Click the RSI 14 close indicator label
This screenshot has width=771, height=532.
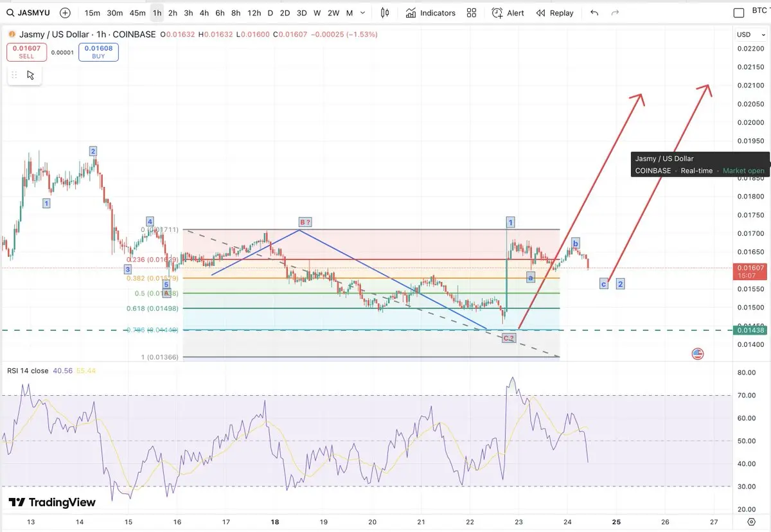tap(28, 371)
